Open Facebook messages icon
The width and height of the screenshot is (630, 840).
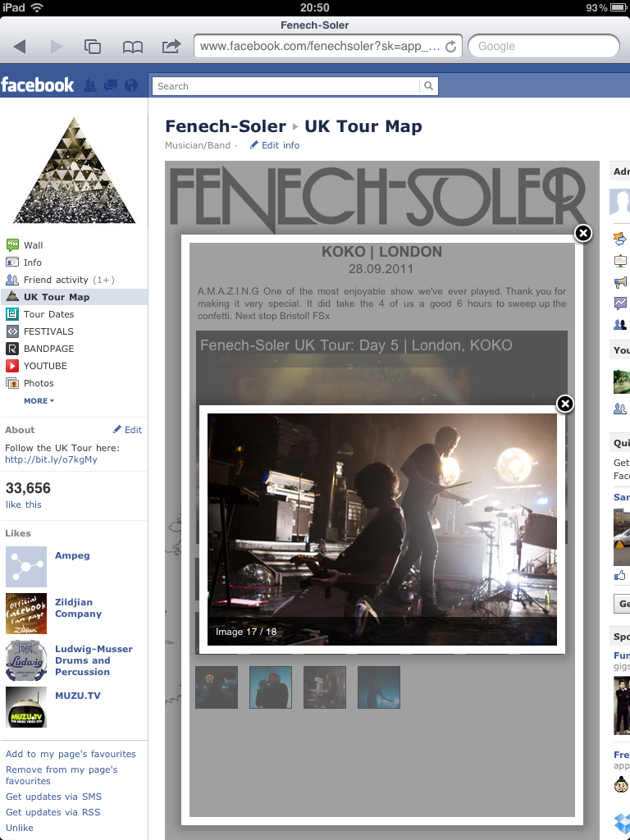click(x=111, y=85)
